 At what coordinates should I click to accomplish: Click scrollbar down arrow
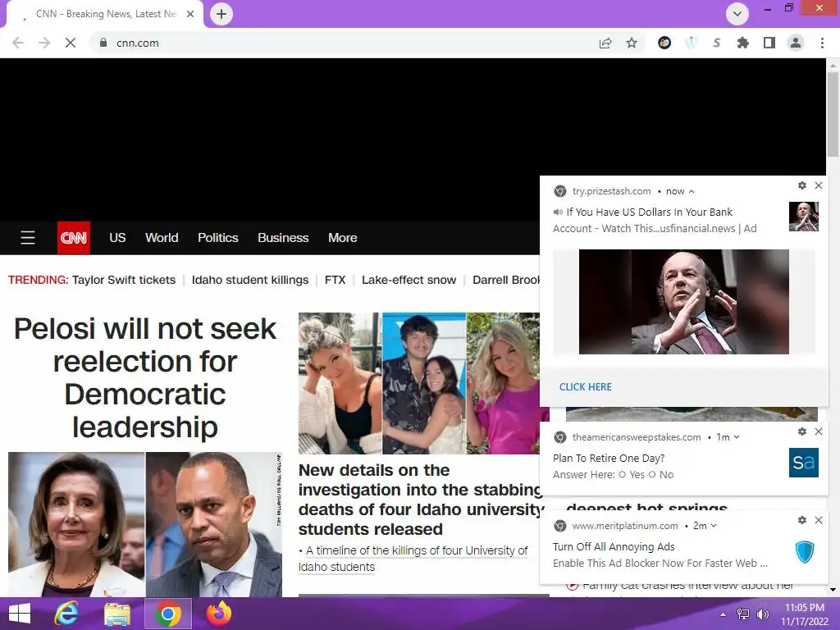tap(833, 591)
